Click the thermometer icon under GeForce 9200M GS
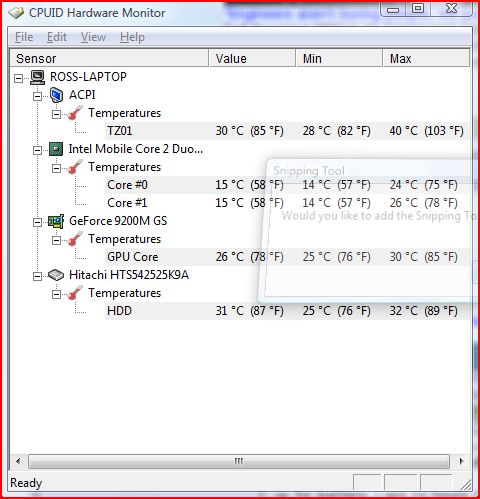The height and width of the screenshot is (499, 480). point(75,239)
